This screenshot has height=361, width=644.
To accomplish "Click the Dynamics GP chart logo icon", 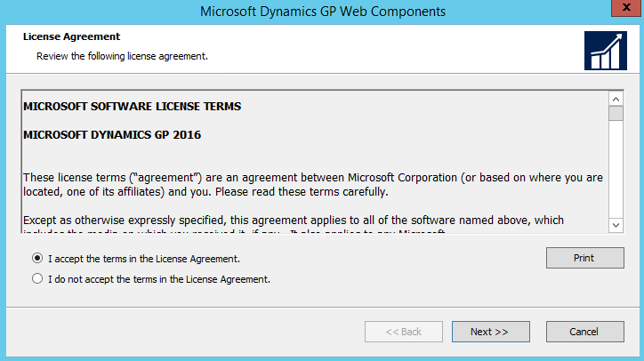I will coord(604,50).
